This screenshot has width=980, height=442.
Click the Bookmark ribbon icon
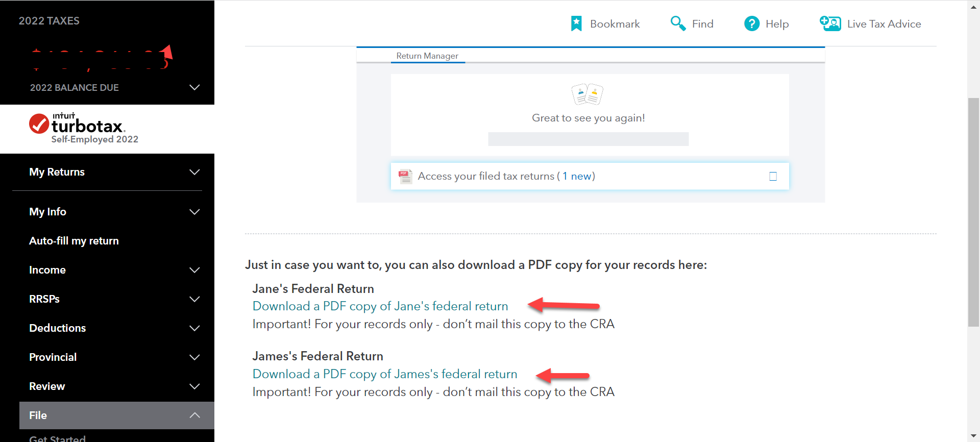pyautogui.click(x=576, y=23)
